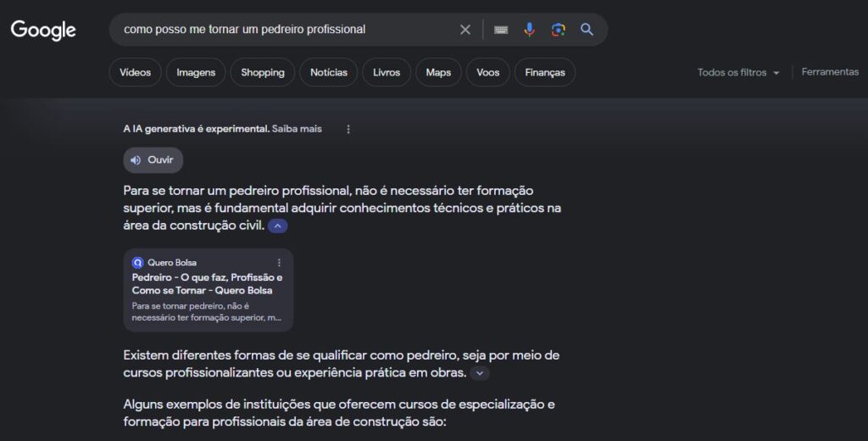Follow the Saiba mais link

(297, 129)
